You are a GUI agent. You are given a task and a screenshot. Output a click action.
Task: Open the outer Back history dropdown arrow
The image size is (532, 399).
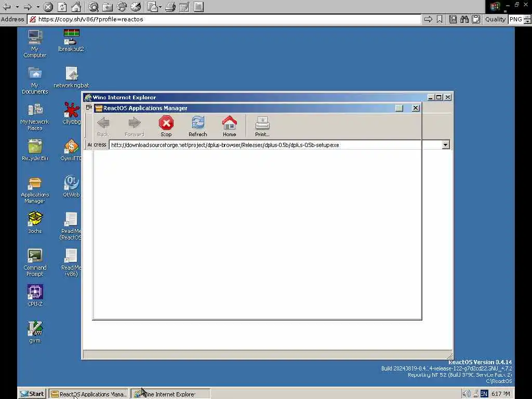(17, 6)
